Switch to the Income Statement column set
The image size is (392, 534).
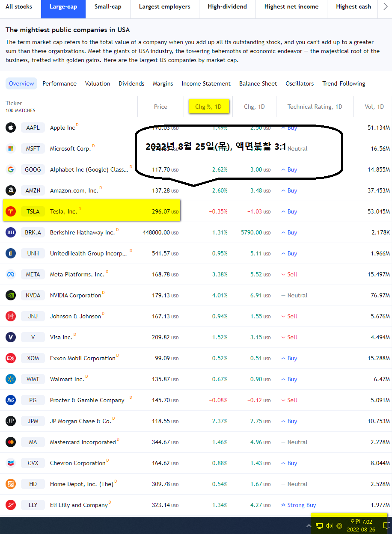pos(206,83)
